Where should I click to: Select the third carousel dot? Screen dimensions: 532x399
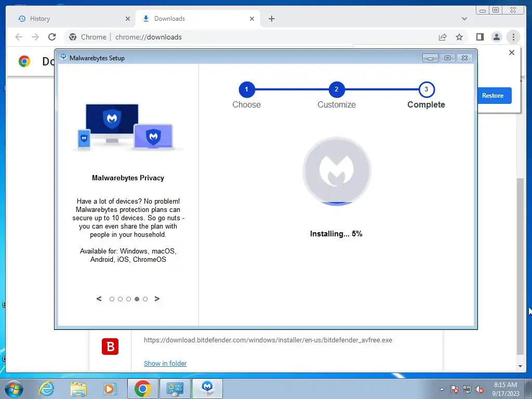coord(129,299)
